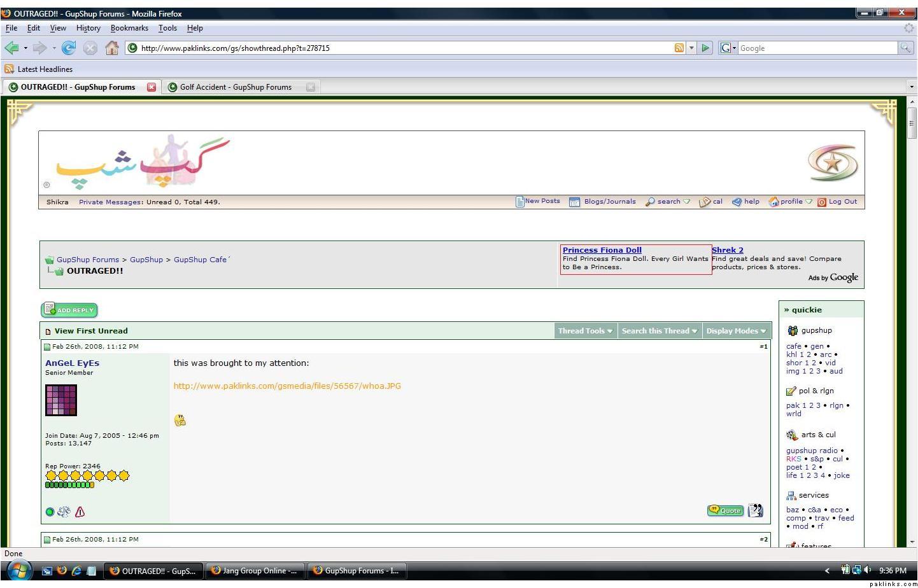Click the RSS feed icon in address bar
Viewport: 918px width, 588px height.
679,48
